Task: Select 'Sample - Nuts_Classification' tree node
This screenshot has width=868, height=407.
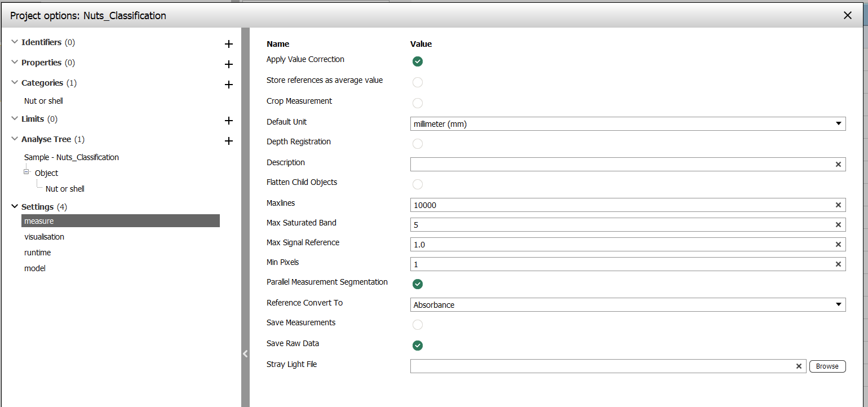Action: [72, 157]
